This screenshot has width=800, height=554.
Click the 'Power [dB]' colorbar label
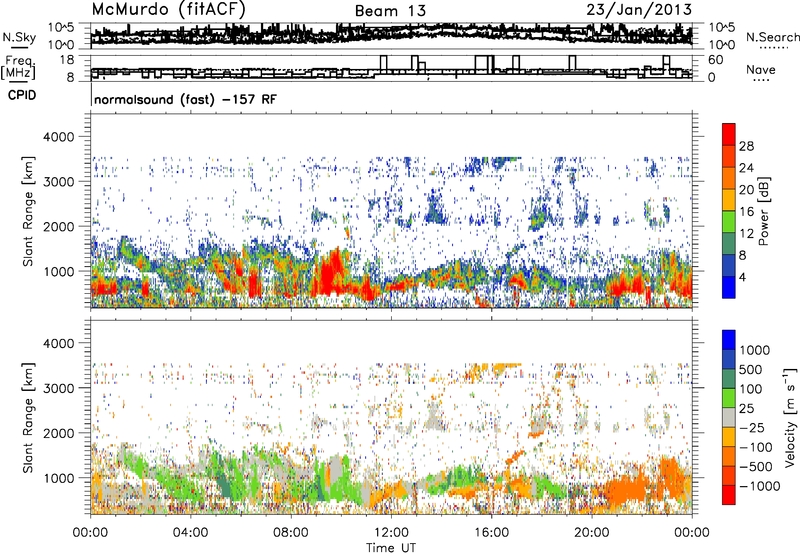pos(764,212)
